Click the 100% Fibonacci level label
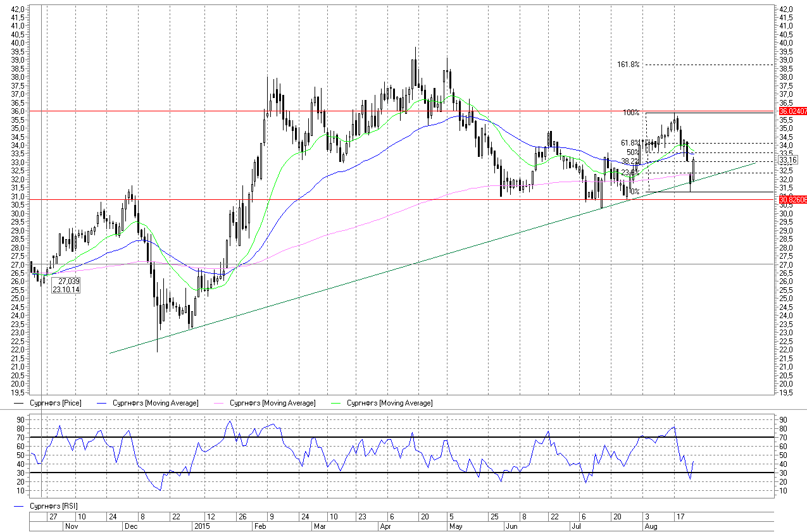The image size is (807, 532). [x=631, y=113]
